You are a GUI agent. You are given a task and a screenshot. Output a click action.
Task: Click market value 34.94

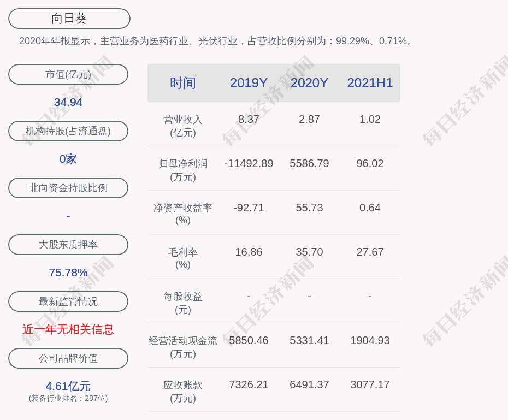[x=68, y=102]
